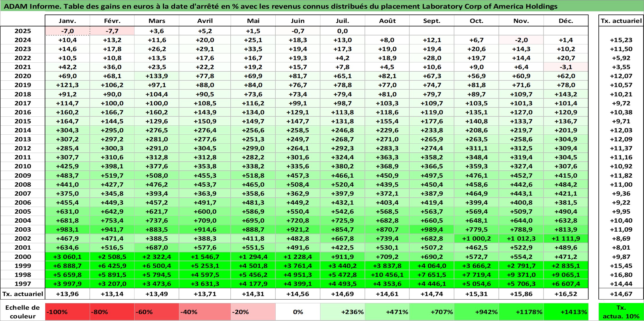Click the +3 060,1 cell in January 2000

click(67, 257)
